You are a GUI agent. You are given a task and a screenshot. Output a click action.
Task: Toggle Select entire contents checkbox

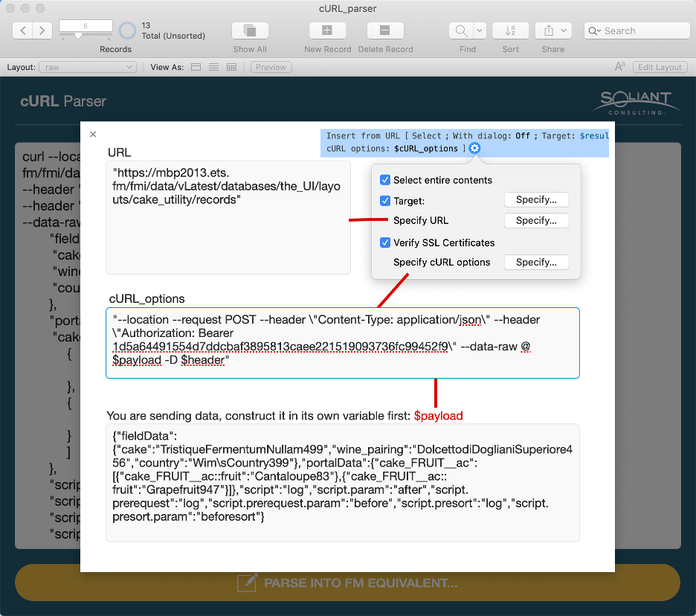pyautogui.click(x=385, y=180)
